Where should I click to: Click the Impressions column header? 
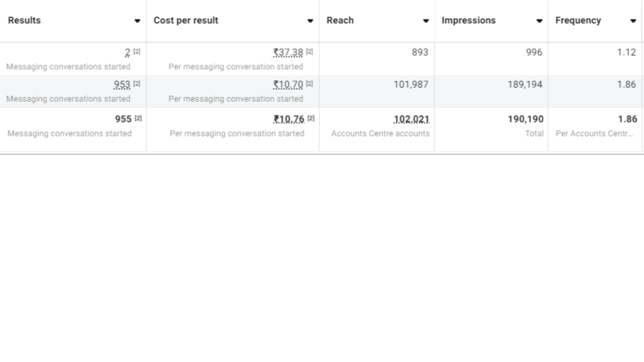(469, 20)
